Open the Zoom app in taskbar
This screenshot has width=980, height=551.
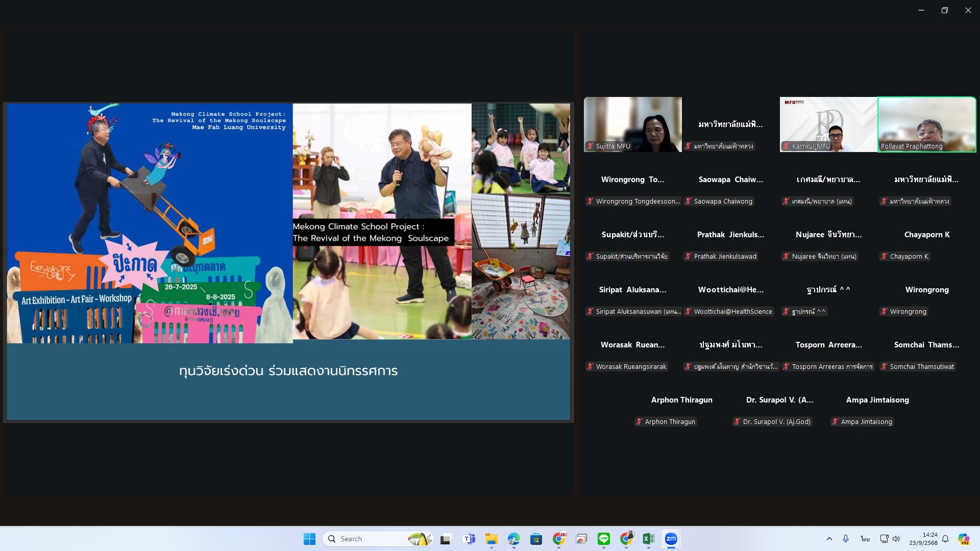point(671,539)
